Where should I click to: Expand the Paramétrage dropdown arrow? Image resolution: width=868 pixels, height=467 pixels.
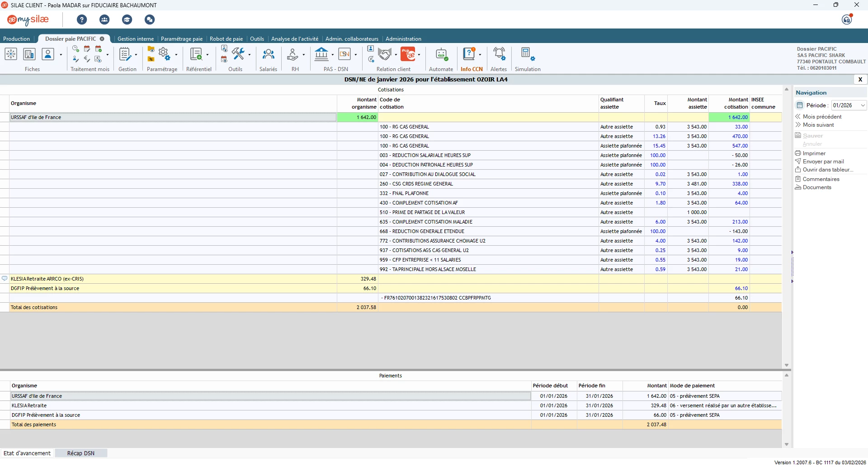pyautogui.click(x=176, y=55)
